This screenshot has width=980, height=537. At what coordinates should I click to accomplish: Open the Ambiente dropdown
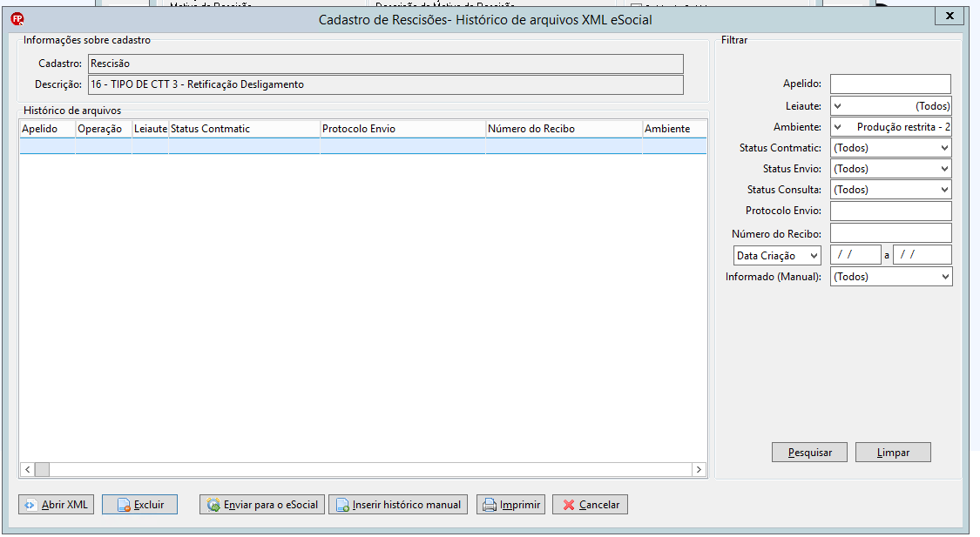pyautogui.click(x=891, y=127)
